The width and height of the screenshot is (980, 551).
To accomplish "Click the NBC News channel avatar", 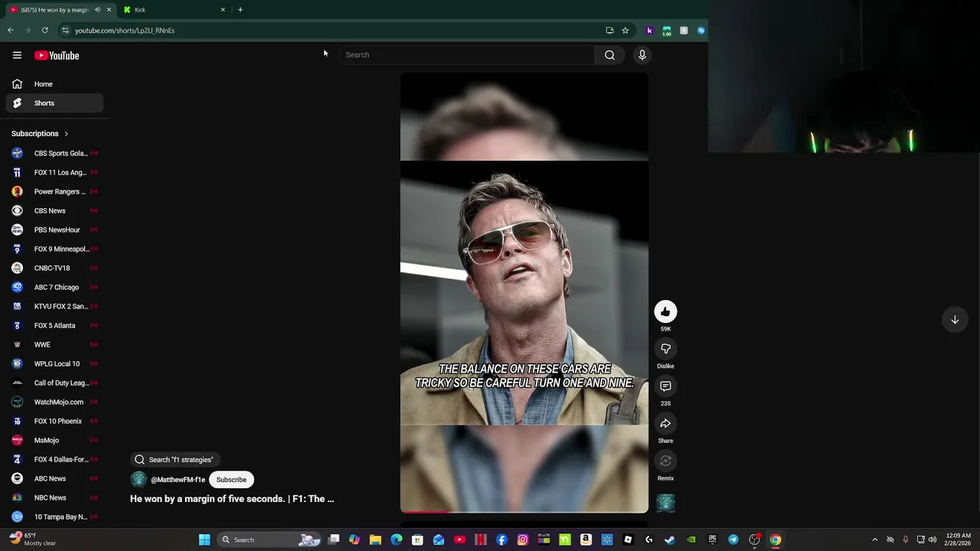I will pos(17,497).
